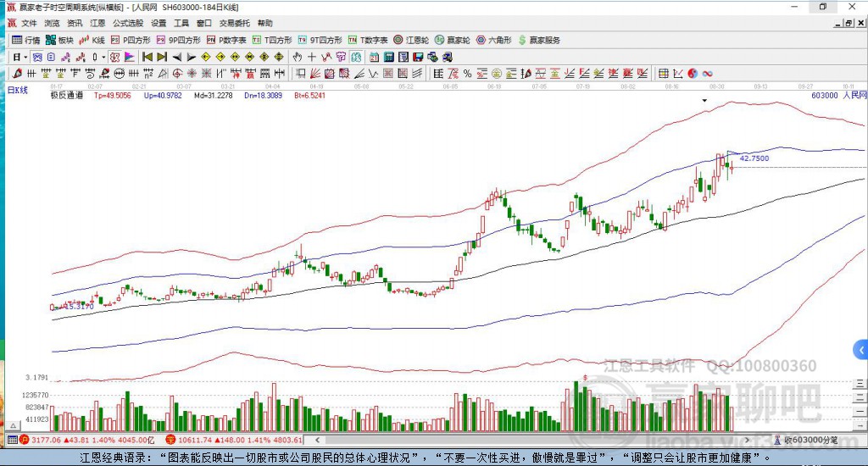Open the 板块 sector view
The height and width of the screenshot is (466, 868).
(59, 40)
